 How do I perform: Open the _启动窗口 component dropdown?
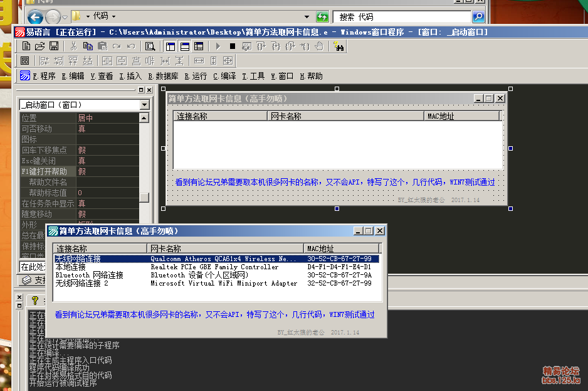(145, 105)
